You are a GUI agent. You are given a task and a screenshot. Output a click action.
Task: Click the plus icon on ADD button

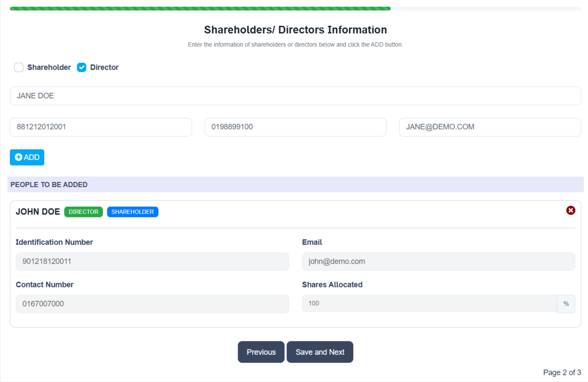pos(18,157)
